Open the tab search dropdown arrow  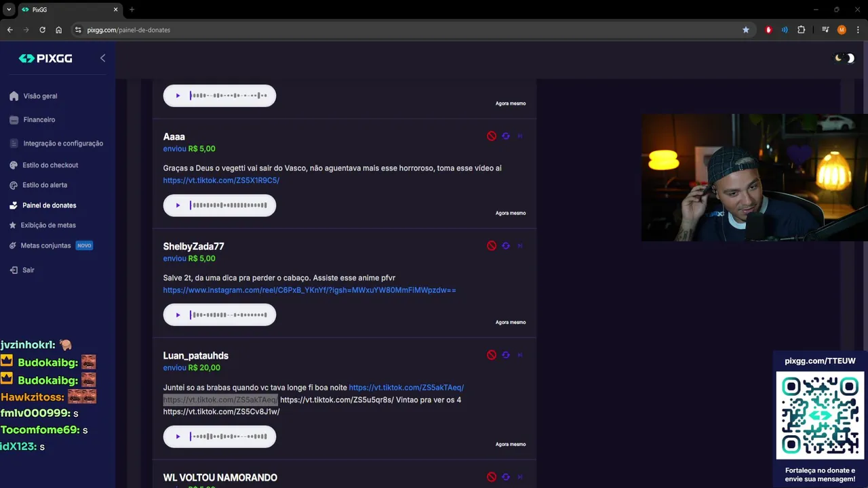tap(9, 9)
